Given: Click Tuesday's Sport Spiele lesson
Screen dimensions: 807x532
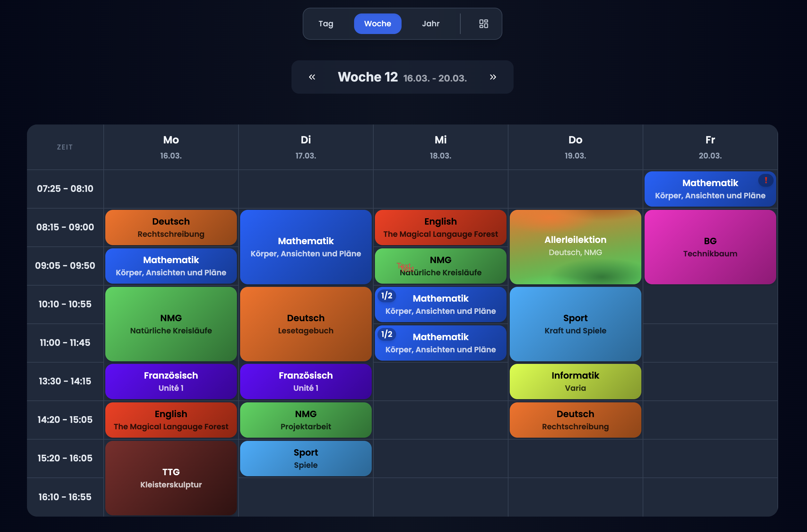Looking at the screenshot, I should (305, 459).
